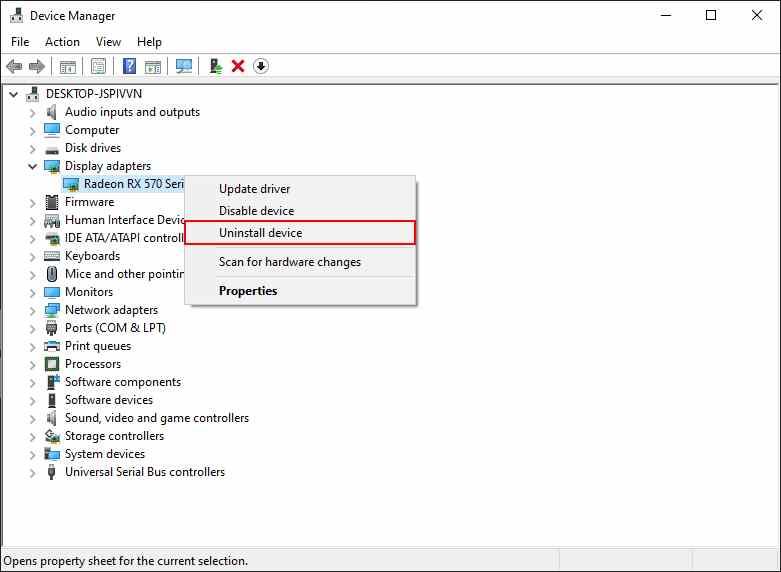Click the Storage controllers icon
This screenshot has height=572, width=781.
(52, 436)
